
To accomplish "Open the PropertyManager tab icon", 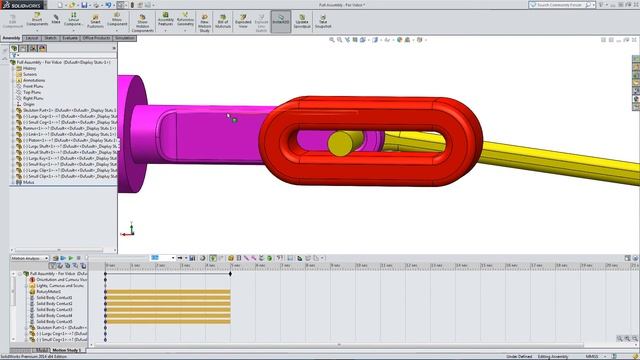I will coord(23,48).
